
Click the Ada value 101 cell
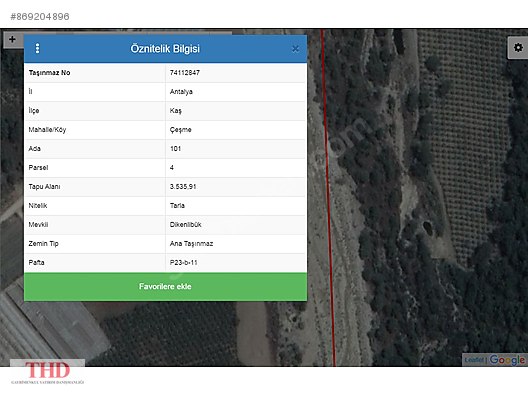tap(235, 148)
